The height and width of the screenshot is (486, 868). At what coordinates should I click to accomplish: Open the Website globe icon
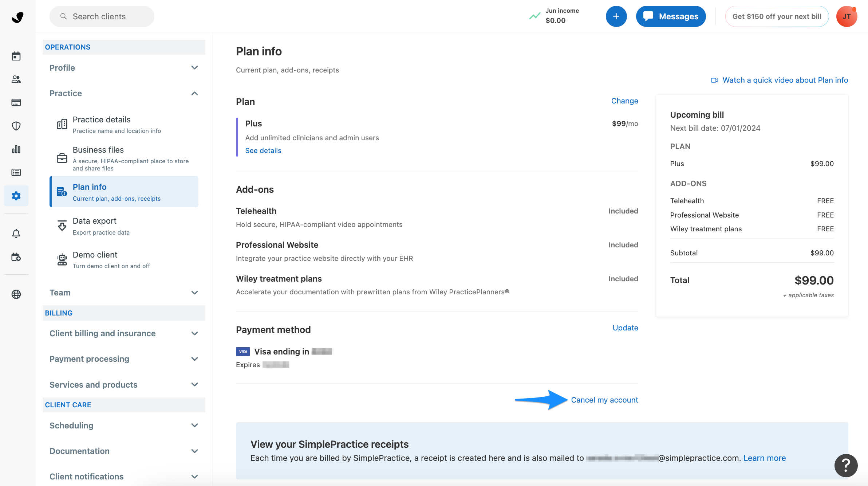pos(16,294)
